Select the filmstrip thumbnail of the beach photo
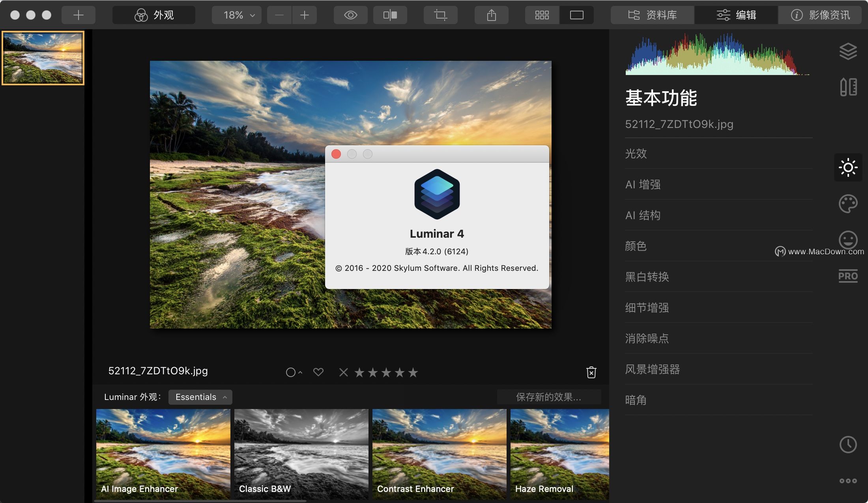The height and width of the screenshot is (503, 868). 43,58
